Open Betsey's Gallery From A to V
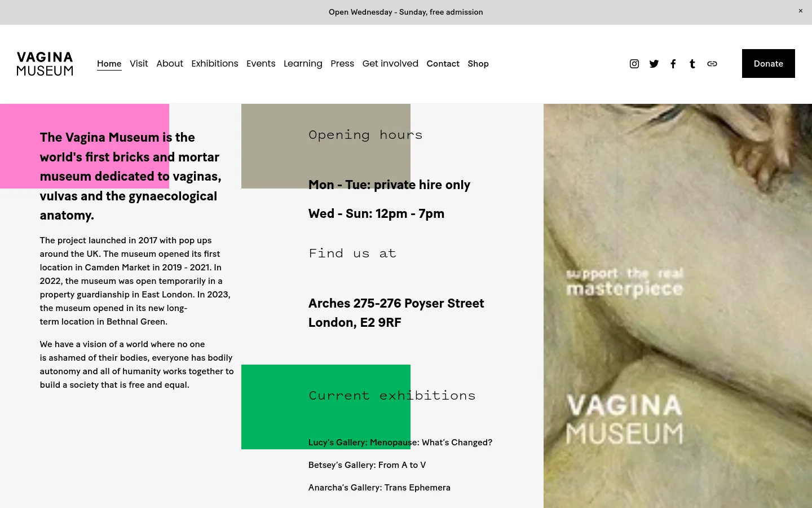This screenshot has width=812, height=508. point(367,465)
